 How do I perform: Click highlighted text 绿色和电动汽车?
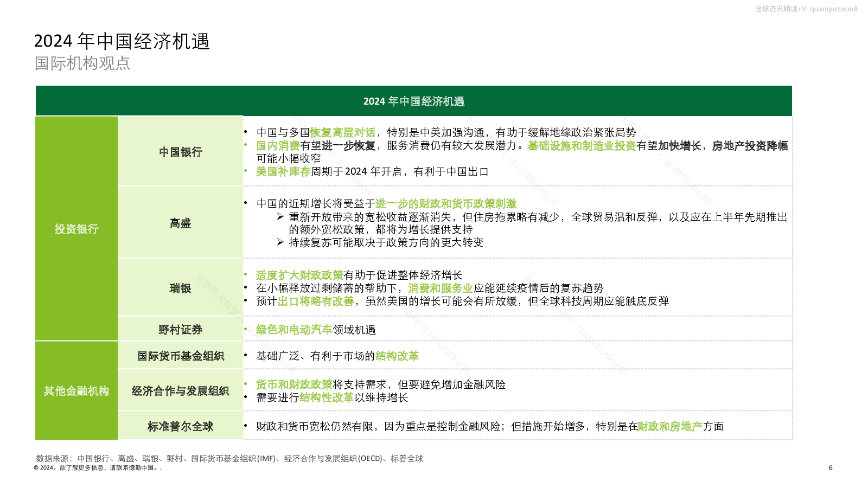tap(294, 330)
